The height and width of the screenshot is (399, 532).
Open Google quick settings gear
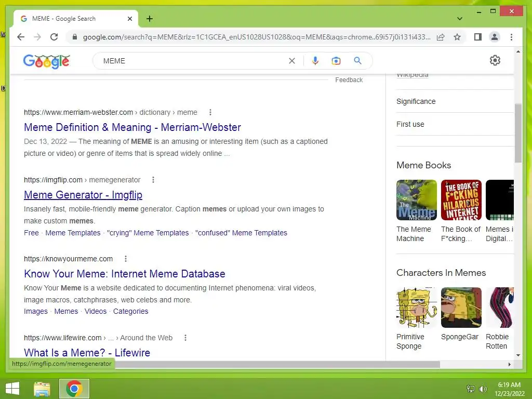coord(495,60)
